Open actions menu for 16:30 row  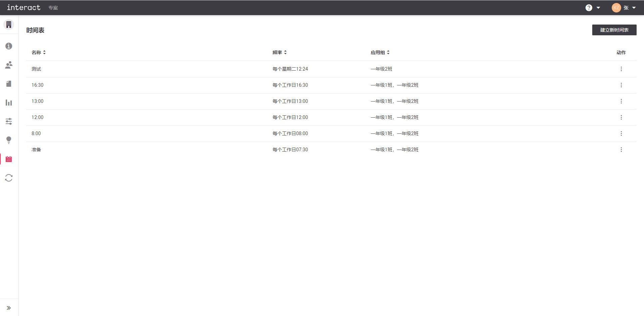pyautogui.click(x=621, y=85)
